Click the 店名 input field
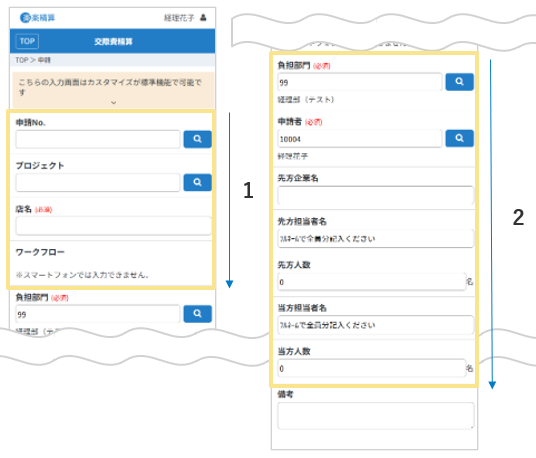This screenshot has height=458, width=536. [x=113, y=226]
